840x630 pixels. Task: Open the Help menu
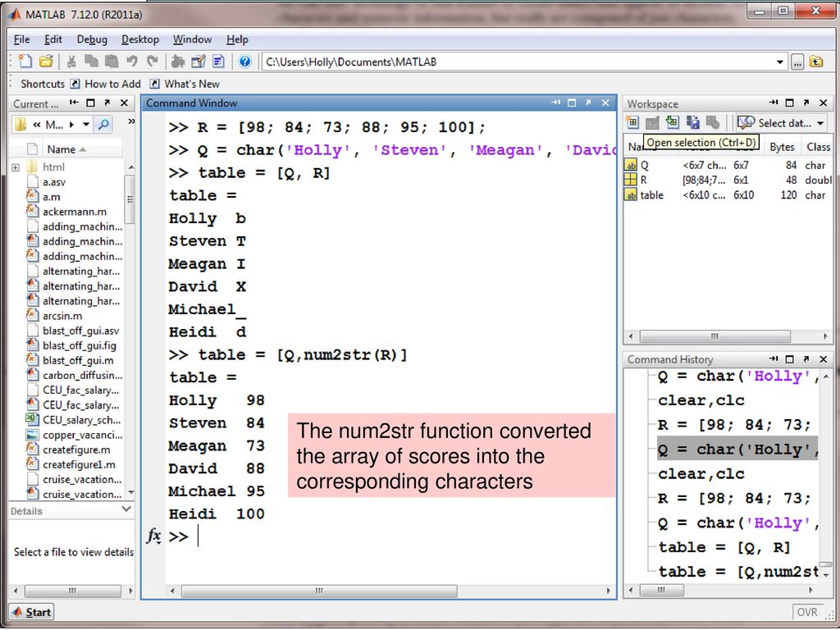(237, 39)
